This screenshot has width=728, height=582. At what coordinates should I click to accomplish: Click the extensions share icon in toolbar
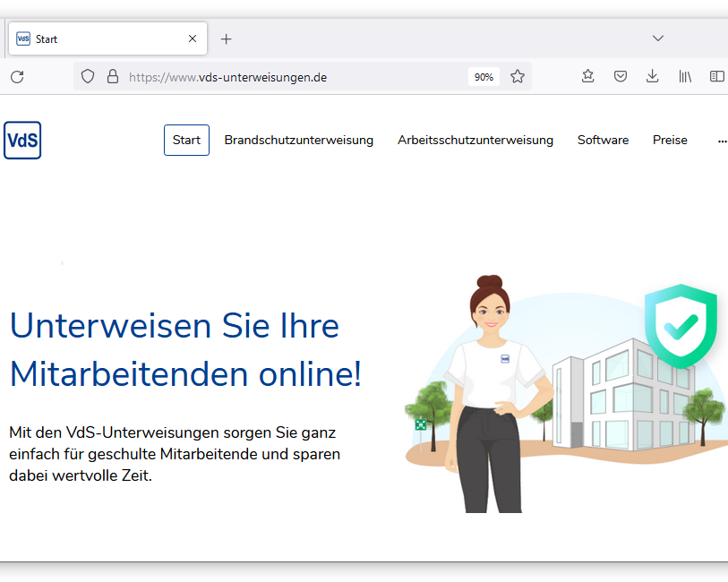(x=587, y=77)
